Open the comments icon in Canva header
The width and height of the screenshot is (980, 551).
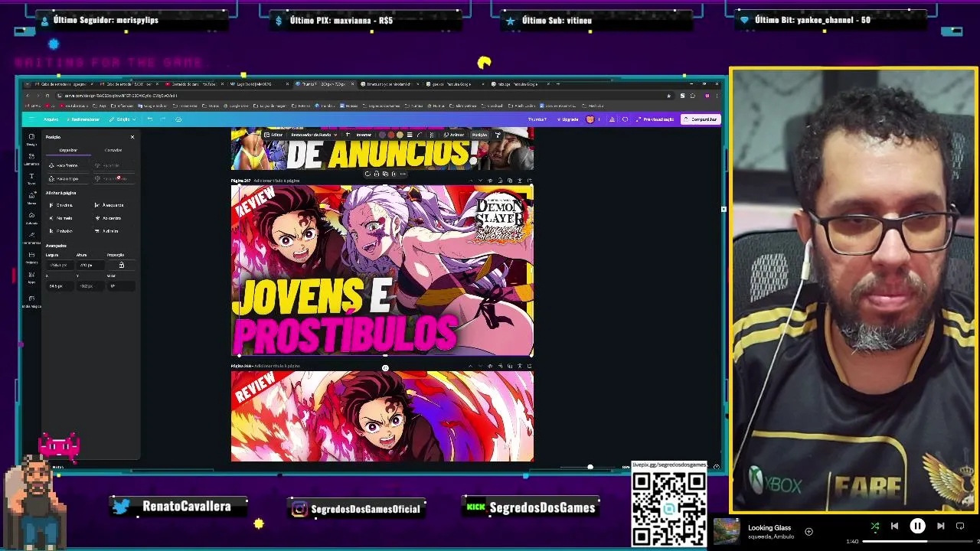click(x=625, y=119)
